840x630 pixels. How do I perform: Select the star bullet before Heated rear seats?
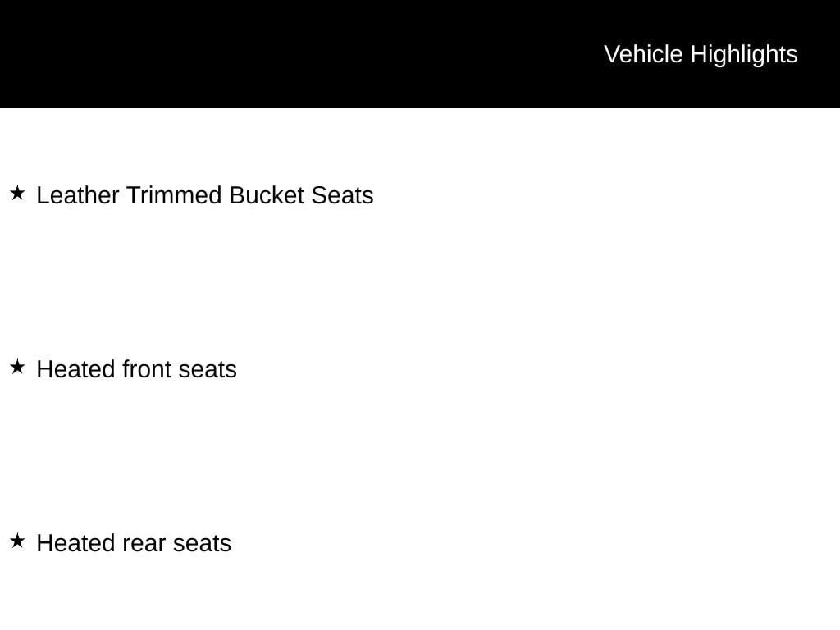point(17,541)
